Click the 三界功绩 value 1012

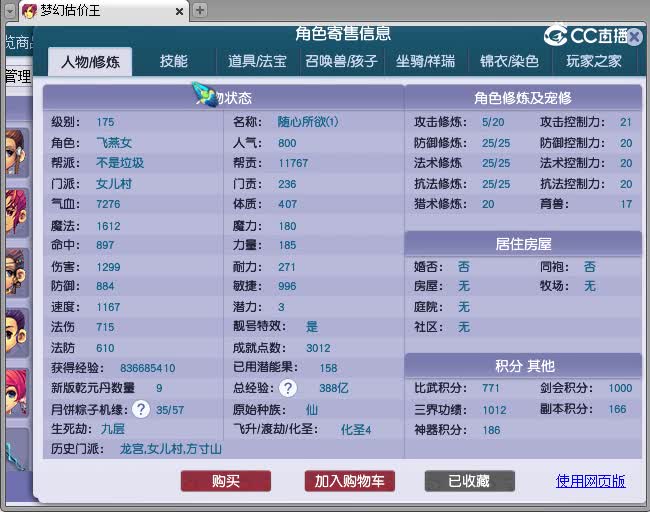click(495, 410)
